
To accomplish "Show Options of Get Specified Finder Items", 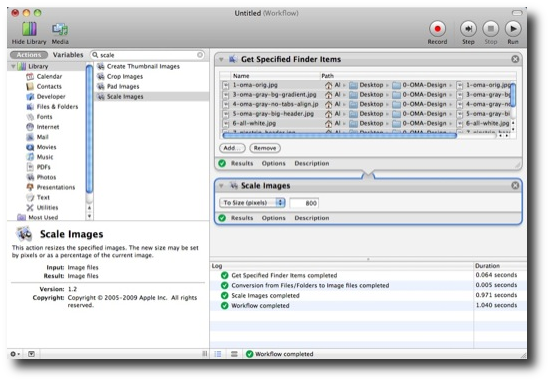I will pyautogui.click(x=273, y=163).
